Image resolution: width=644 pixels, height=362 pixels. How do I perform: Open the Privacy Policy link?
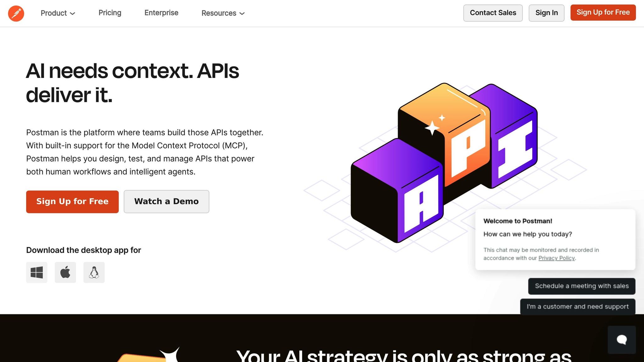pyautogui.click(x=556, y=258)
